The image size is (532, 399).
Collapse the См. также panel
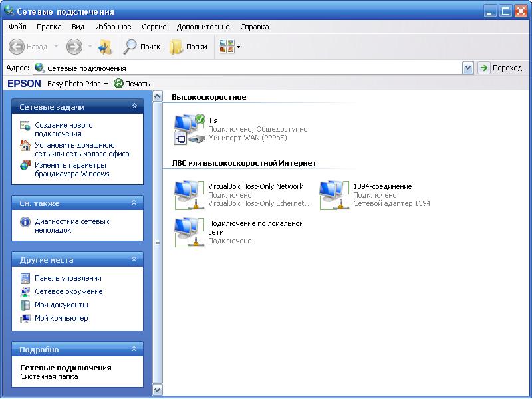coord(134,203)
